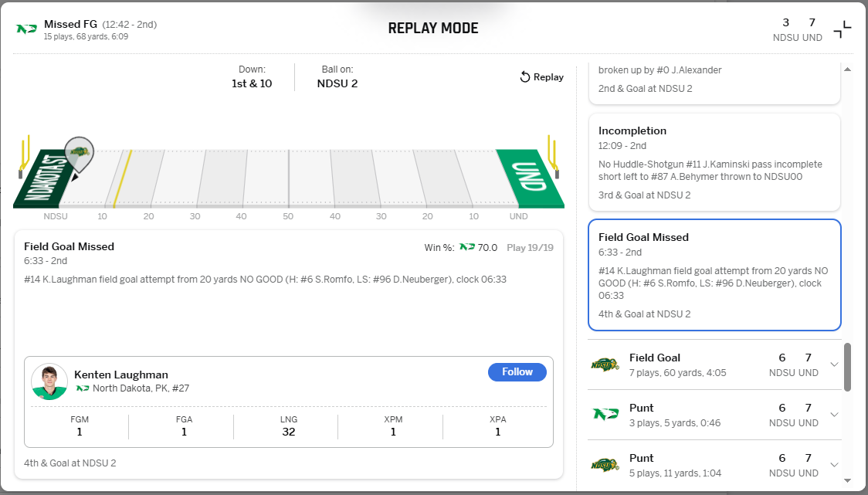
Task: Click NDSU bison logo beside 5-play Punt drive
Action: pos(605,465)
